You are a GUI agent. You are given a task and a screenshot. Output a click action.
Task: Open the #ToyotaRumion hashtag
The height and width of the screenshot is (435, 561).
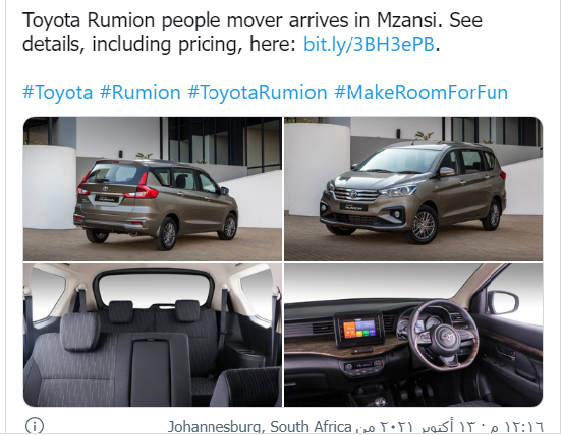tap(257, 92)
